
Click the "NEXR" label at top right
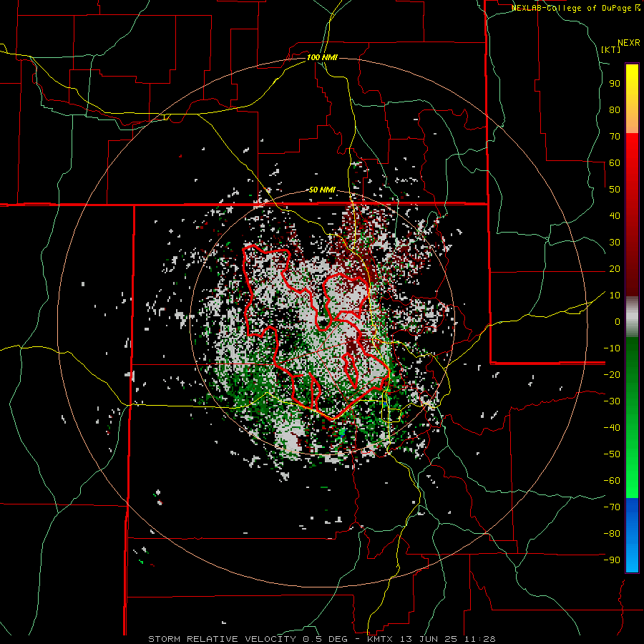629,43
